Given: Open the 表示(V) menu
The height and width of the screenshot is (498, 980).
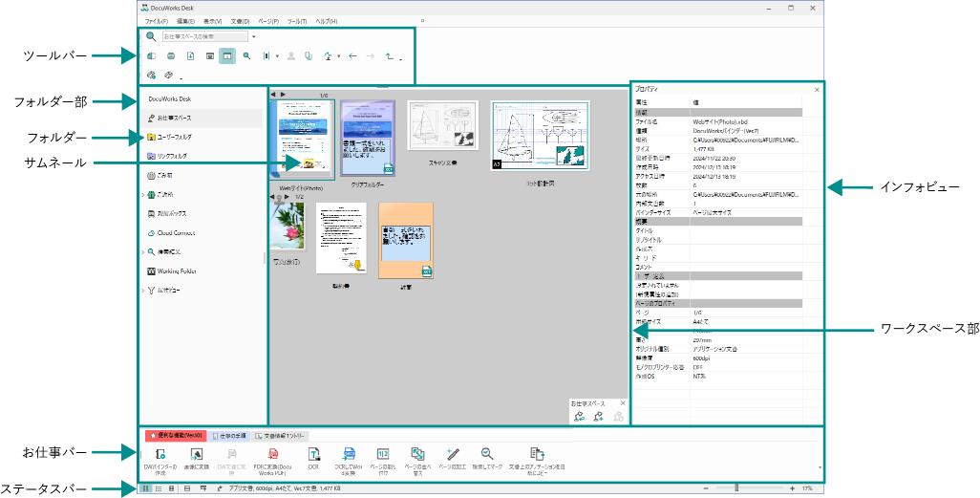Looking at the screenshot, I should click(212, 21).
